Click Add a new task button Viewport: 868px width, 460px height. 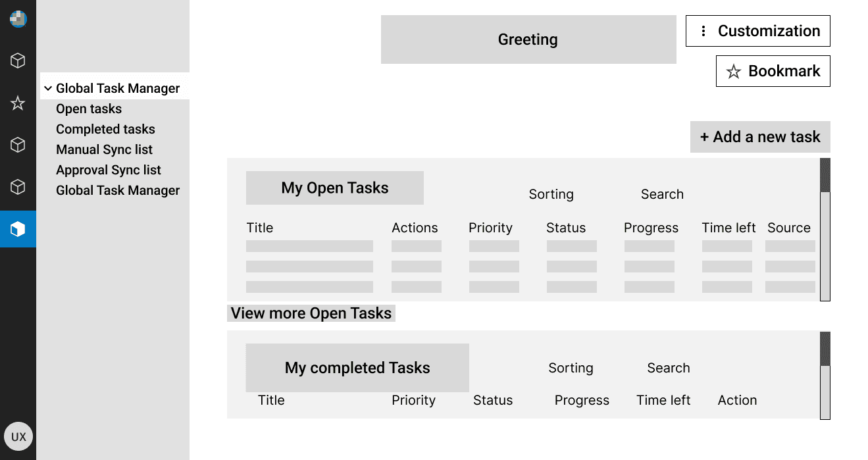(760, 137)
